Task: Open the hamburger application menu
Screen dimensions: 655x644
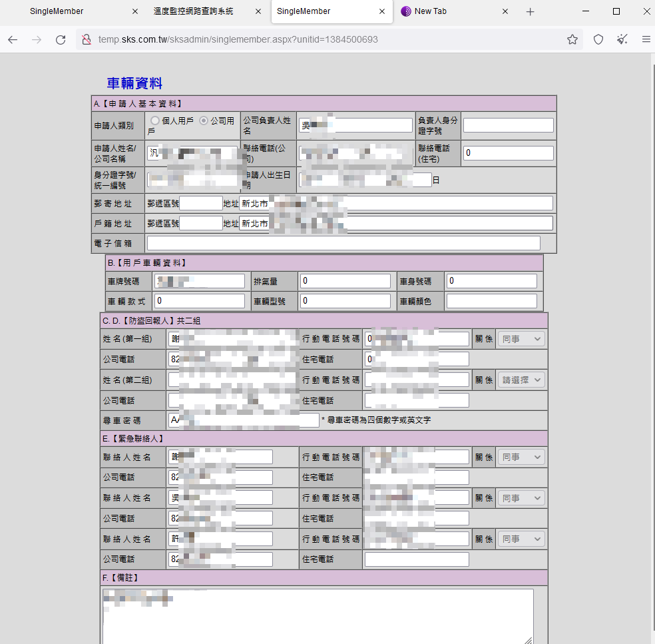Action: pos(646,39)
